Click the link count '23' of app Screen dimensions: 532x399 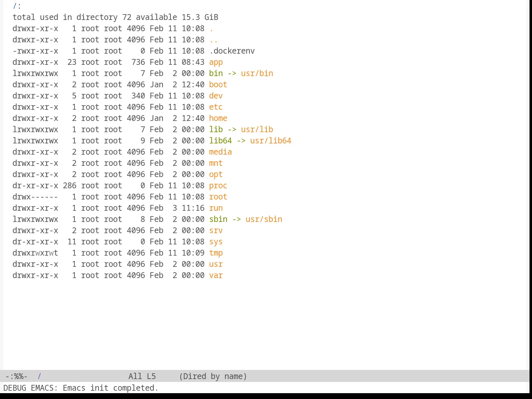click(72, 62)
